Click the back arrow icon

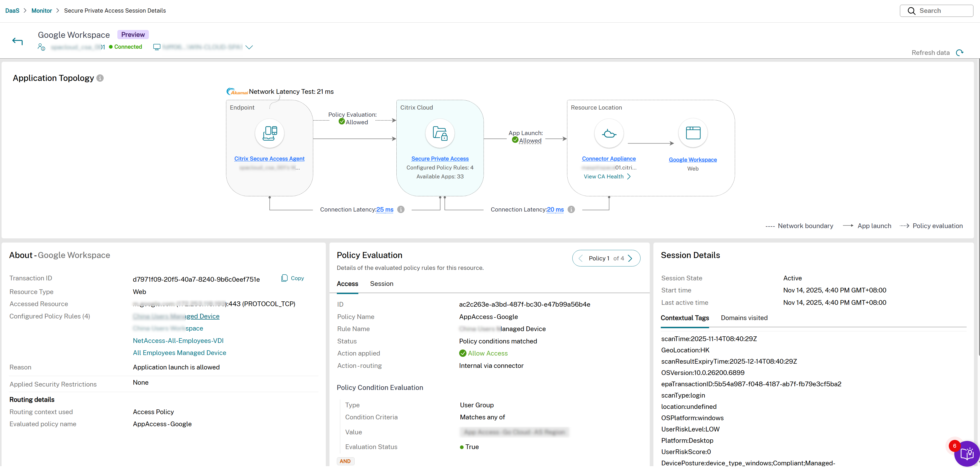point(18,41)
